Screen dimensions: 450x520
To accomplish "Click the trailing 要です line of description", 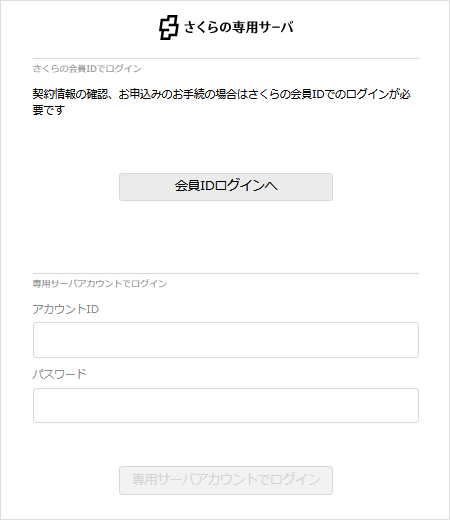I will pyautogui.click(x=48, y=110).
